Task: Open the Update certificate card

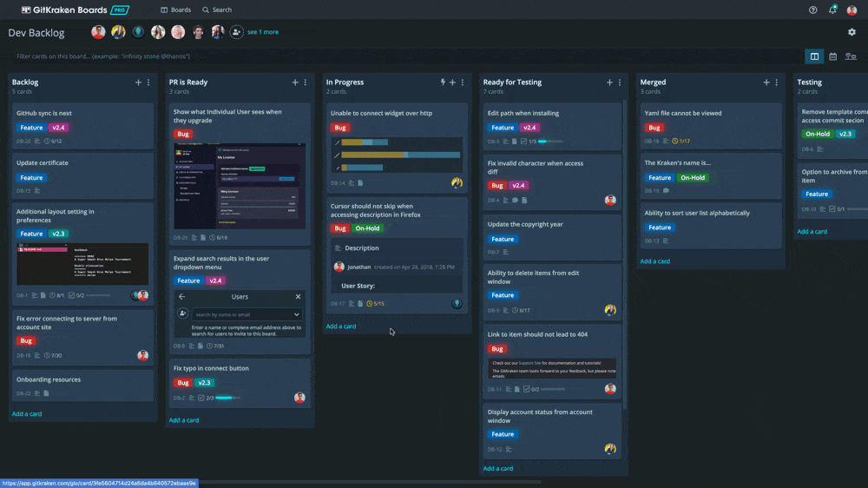Action: click(82, 175)
